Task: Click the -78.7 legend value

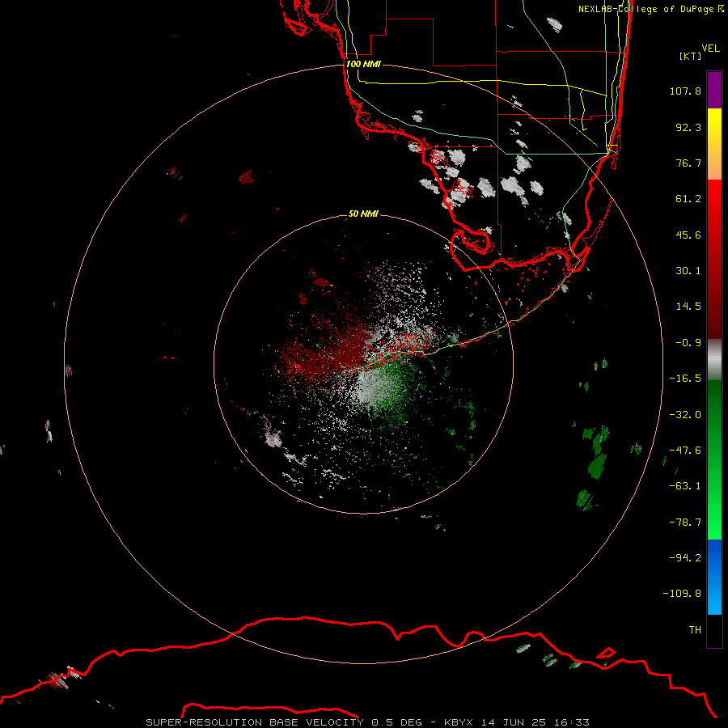Action: click(x=685, y=523)
